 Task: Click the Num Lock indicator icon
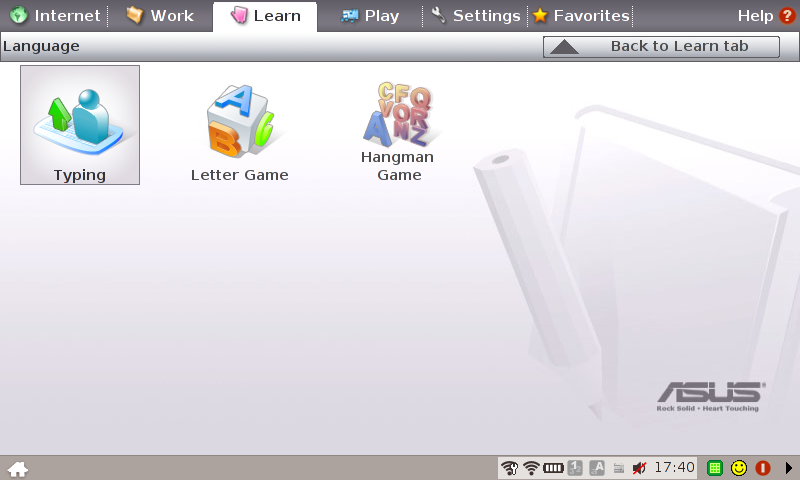pos(575,468)
